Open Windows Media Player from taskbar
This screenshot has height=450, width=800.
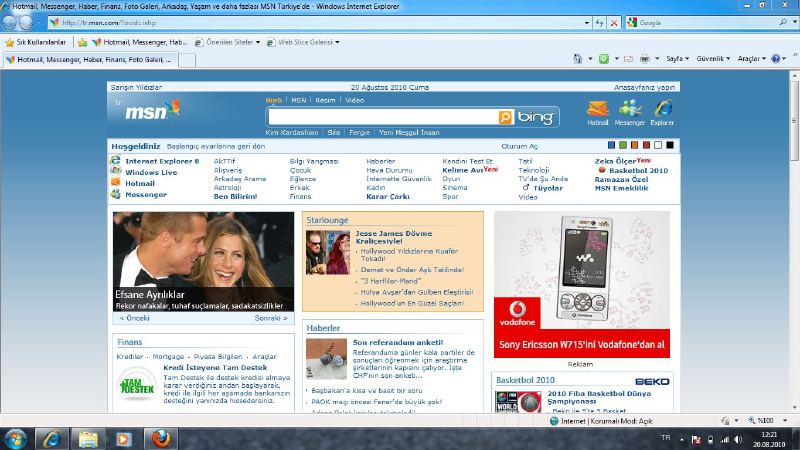[123, 439]
